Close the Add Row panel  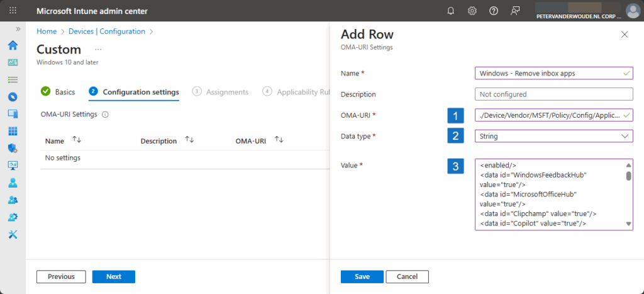(625, 35)
